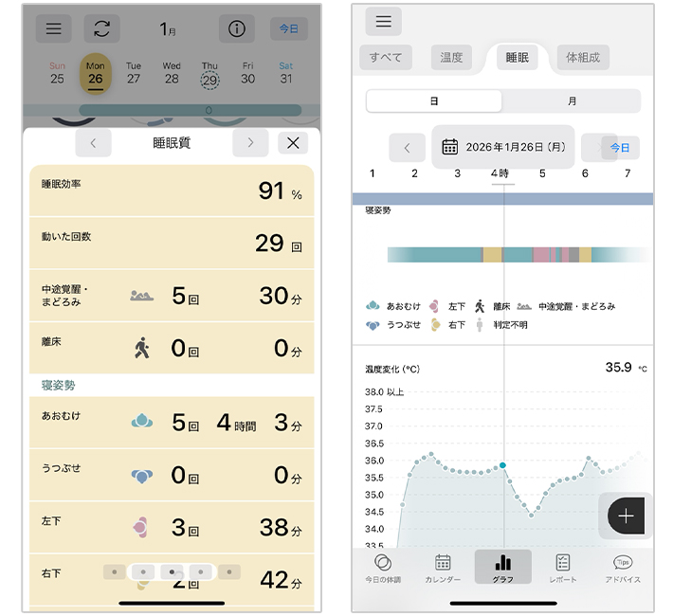Open date picker 2026年1月26日
The height and width of the screenshot is (616, 673).
click(503, 147)
